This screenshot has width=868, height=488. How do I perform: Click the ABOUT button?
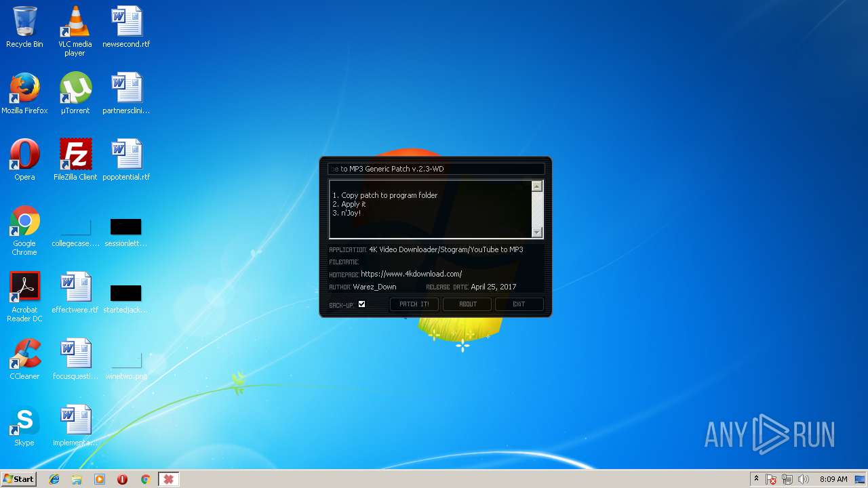click(x=468, y=304)
